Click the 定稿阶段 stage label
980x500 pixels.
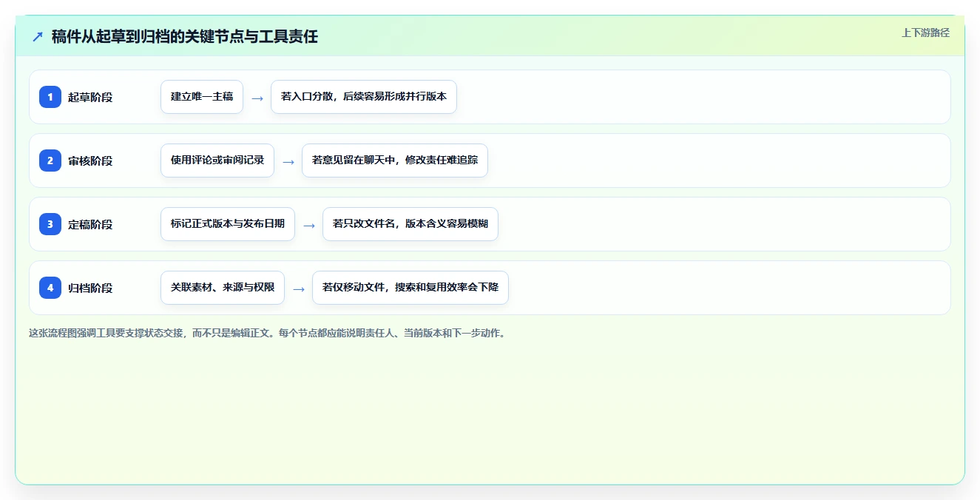pos(90,224)
